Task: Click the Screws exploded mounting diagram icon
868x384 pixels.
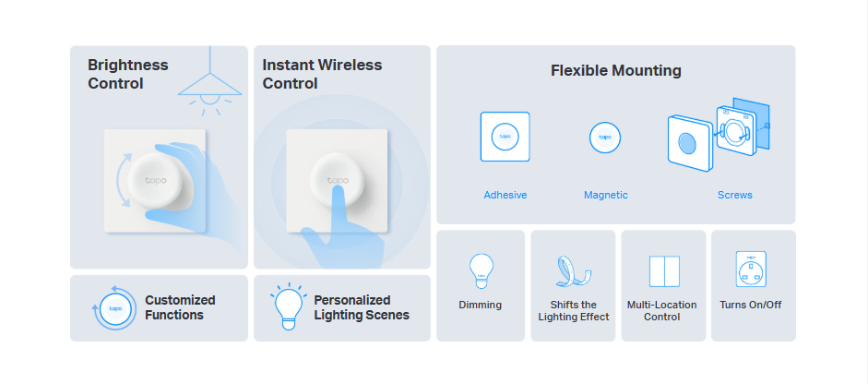Action: (x=719, y=135)
